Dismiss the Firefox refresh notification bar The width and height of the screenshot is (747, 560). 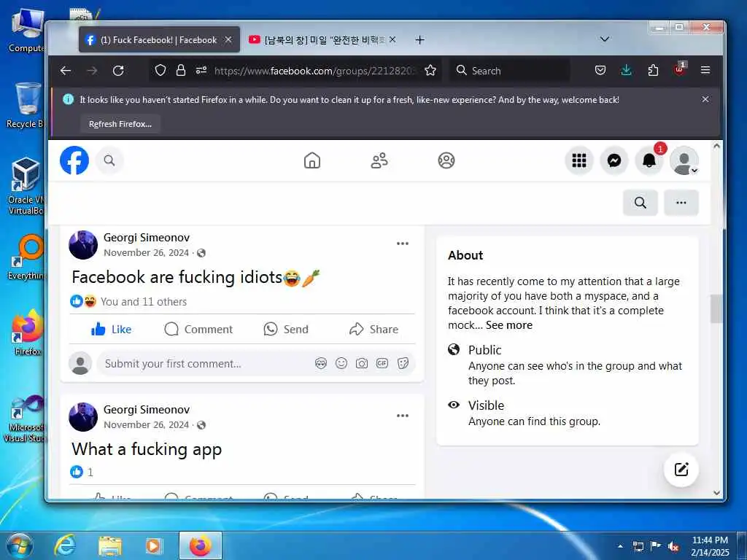(705, 99)
